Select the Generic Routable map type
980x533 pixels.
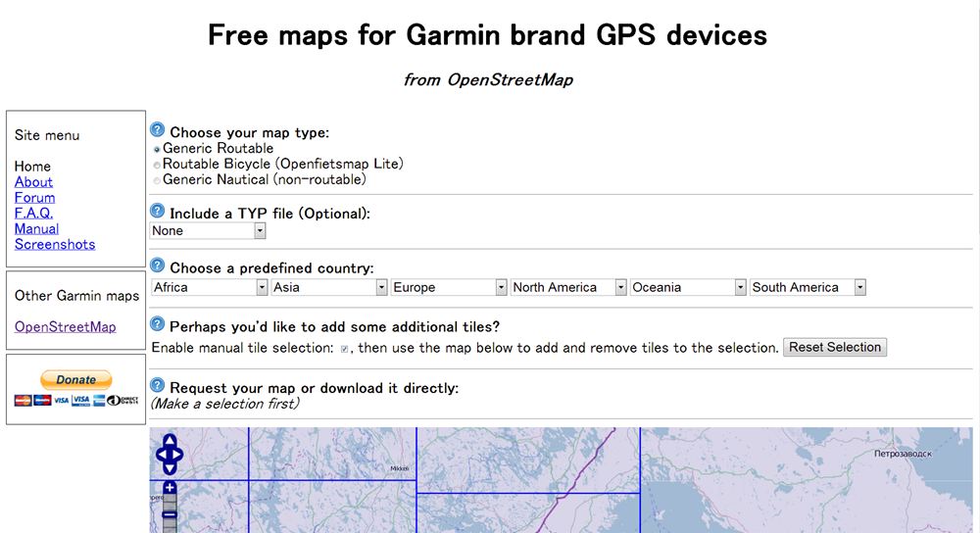tap(157, 149)
